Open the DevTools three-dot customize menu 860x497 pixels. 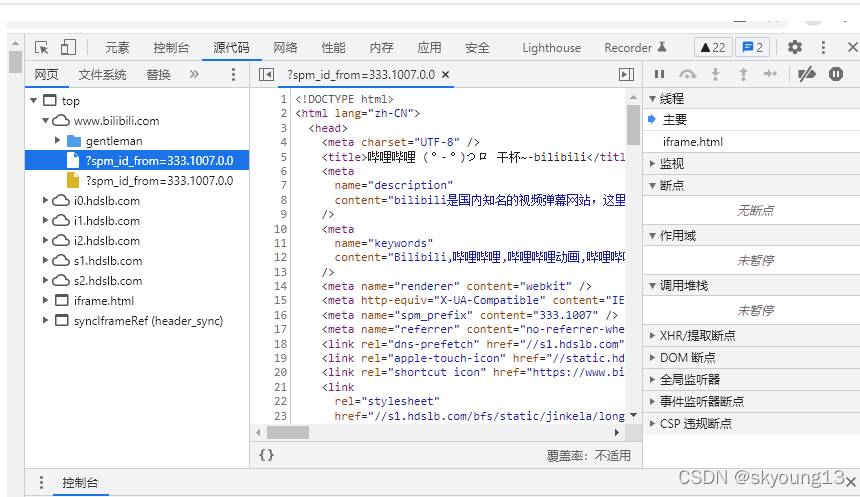click(x=823, y=48)
